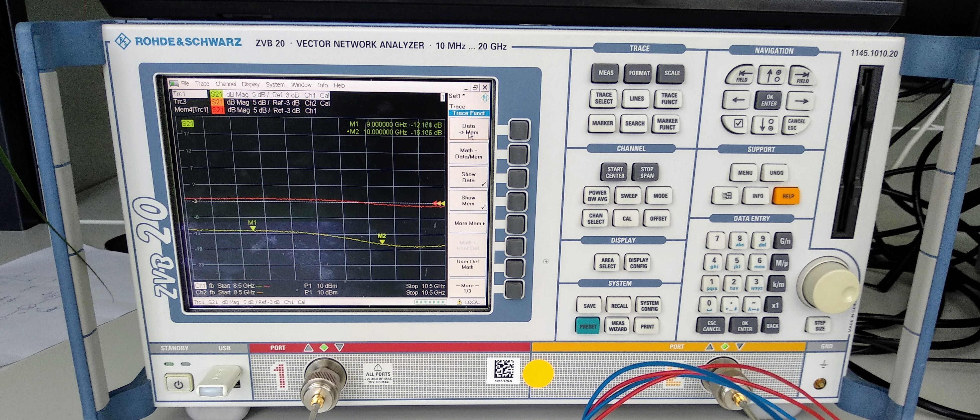Click the Rohde & Schwarz logo icon beside Set1
Screen dimensions: 980x420
(485, 98)
